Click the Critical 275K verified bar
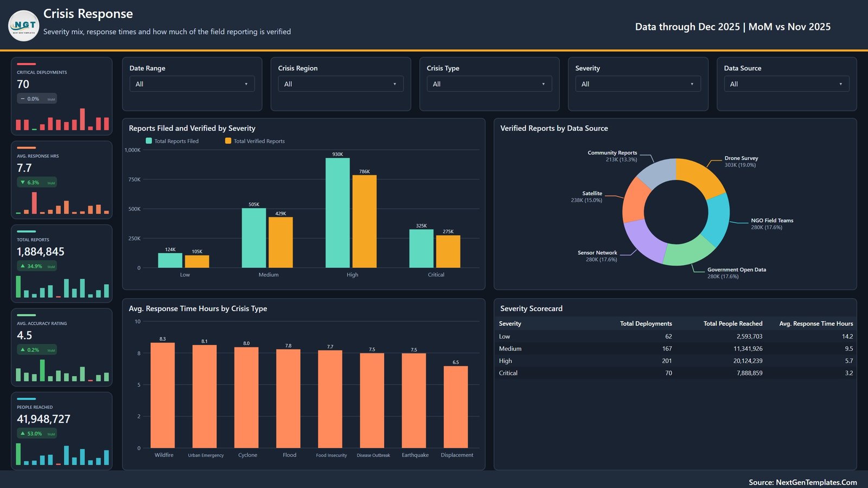 448,252
